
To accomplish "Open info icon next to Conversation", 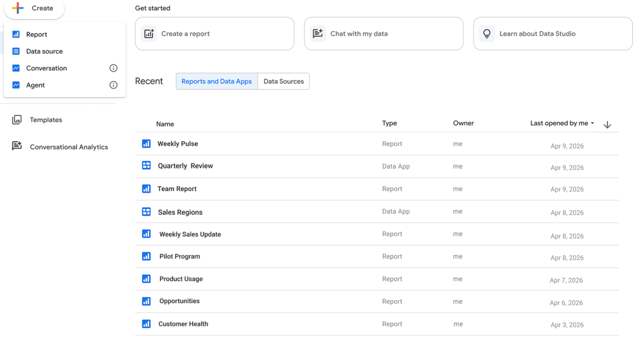I will click(x=113, y=68).
